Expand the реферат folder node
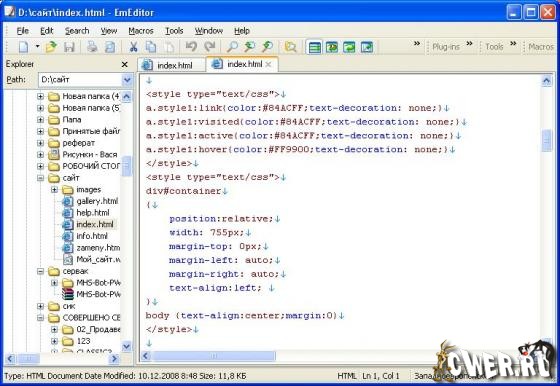The image size is (560, 386). [x=40, y=143]
